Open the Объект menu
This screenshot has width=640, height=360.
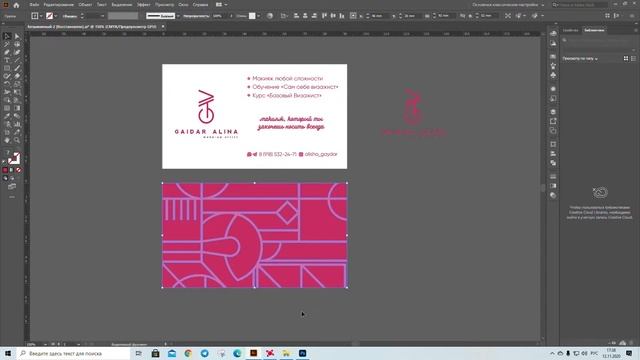(85, 5)
